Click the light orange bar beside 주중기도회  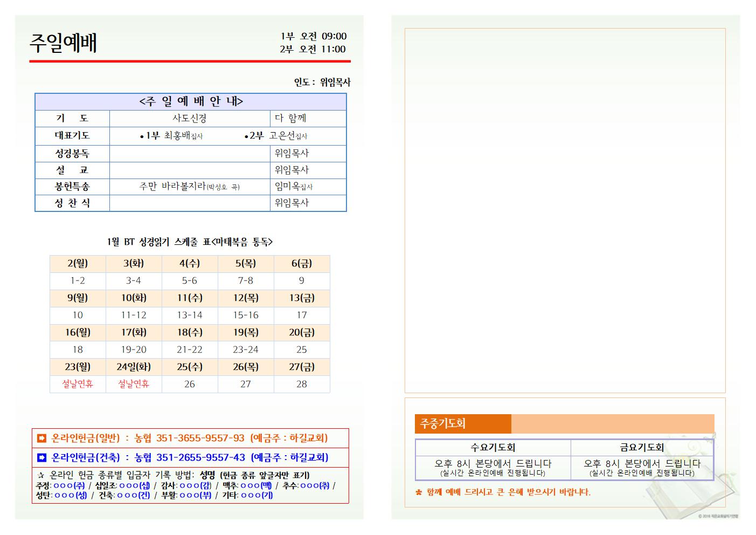click(612, 424)
